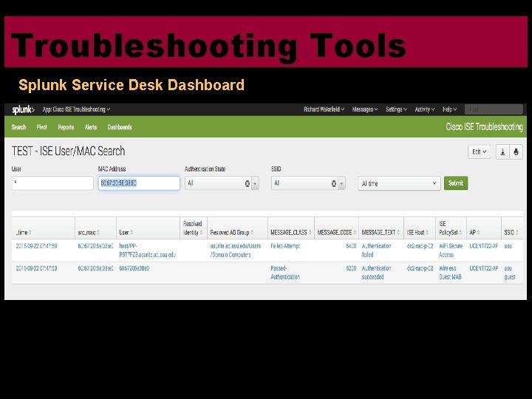The width and height of the screenshot is (532, 399).
Task: Click the host/PP- user cell
Action: click(147, 250)
